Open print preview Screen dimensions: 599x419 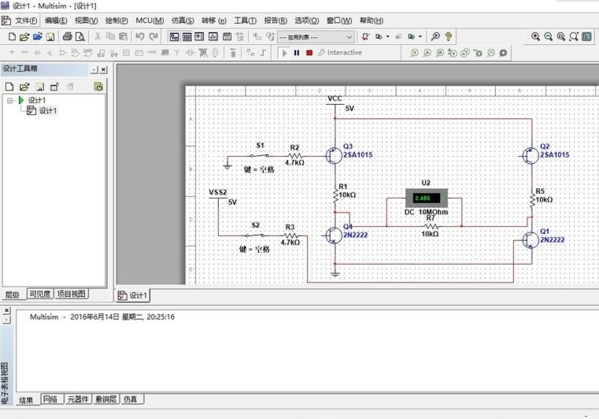point(80,37)
